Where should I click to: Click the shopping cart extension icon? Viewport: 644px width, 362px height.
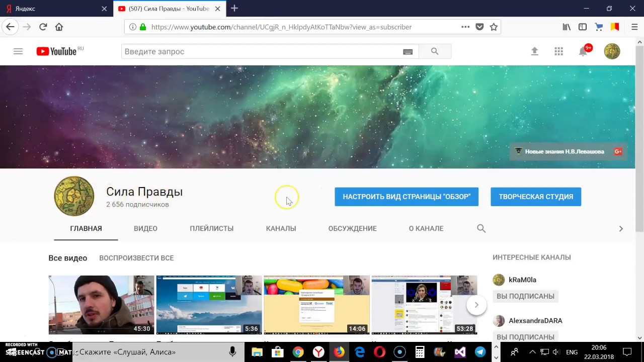[599, 27]
